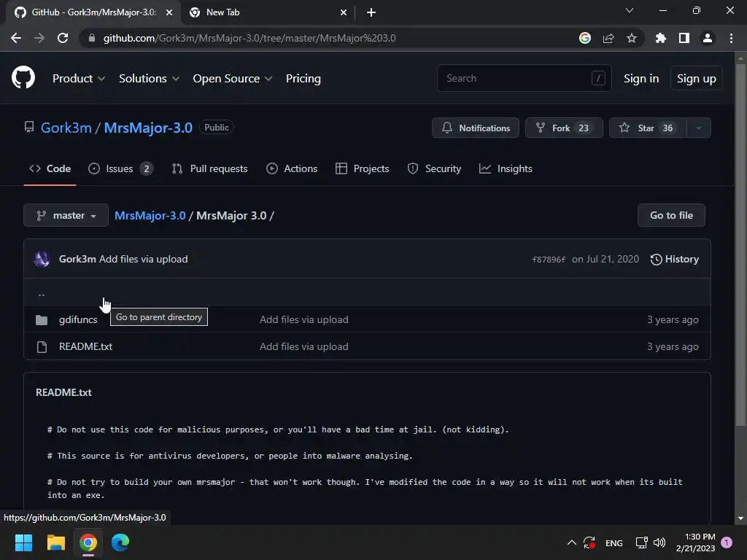Click the Sign up button
This screenshot has width=747, height=560.
pos(696,78)
